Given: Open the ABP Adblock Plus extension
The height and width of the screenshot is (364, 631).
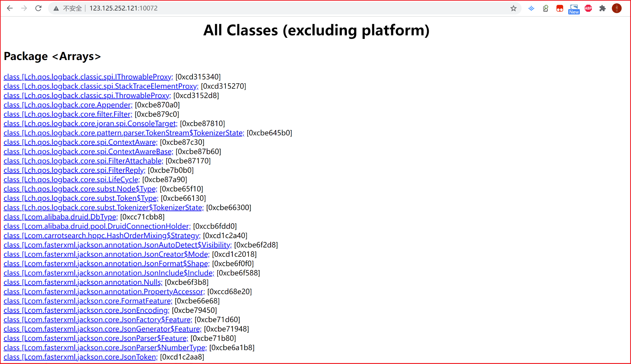Looking at the screenshot, I should tap(588, 8).
